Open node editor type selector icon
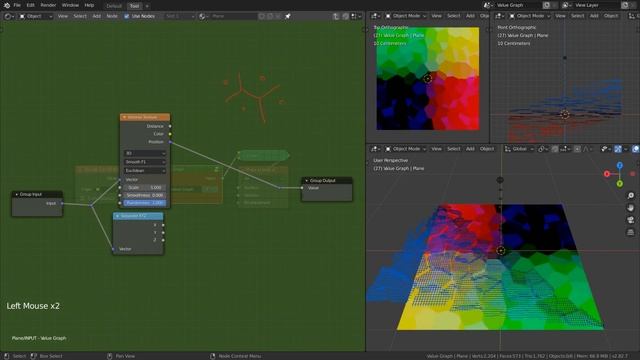Screen dimensions: 640x360 click(8, 16)
